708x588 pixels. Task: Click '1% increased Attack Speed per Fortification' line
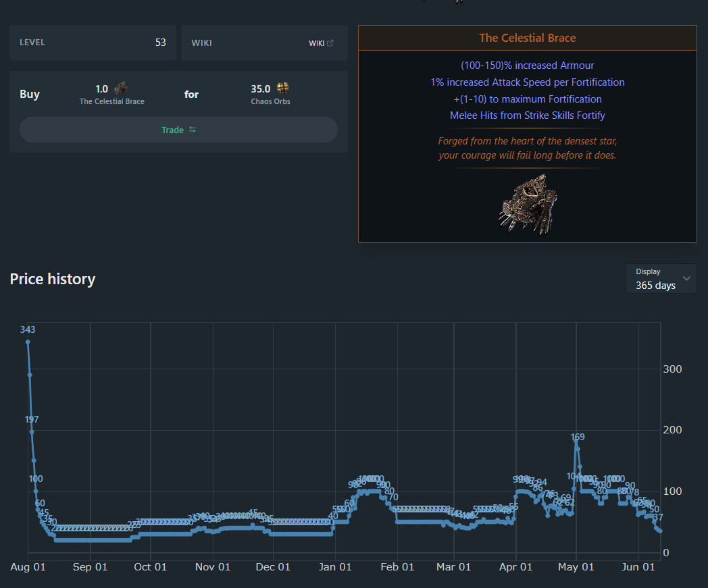pos(528,82)
